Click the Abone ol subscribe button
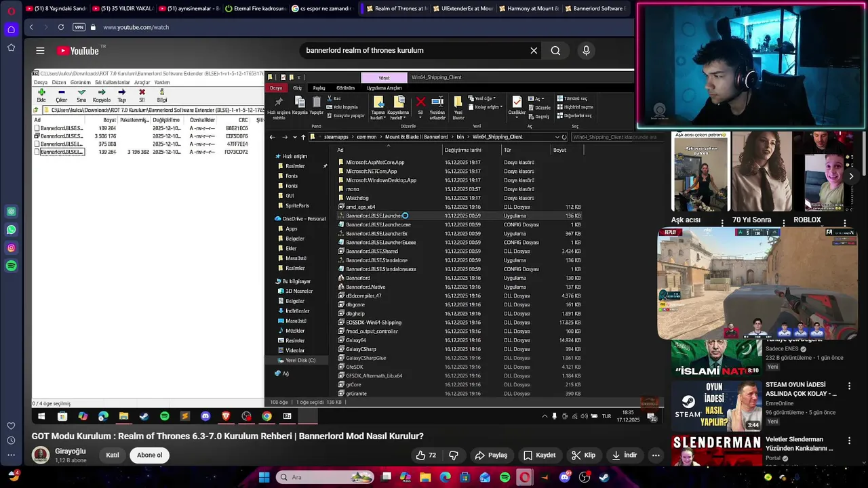The height and width of the screenshot is (488, 868). (x=150, y=455)
